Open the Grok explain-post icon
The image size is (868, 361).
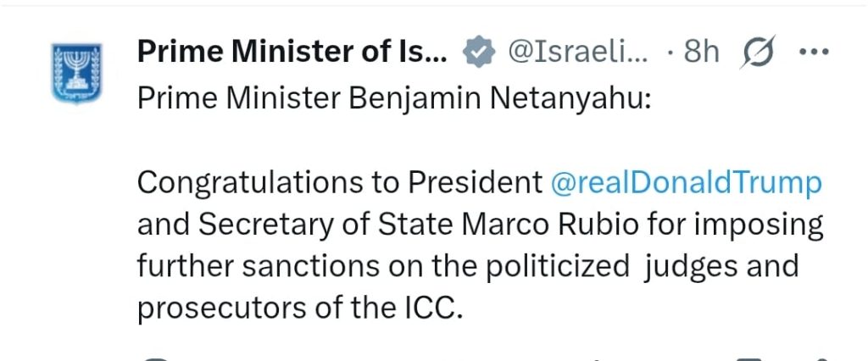[x=758, y=52]
